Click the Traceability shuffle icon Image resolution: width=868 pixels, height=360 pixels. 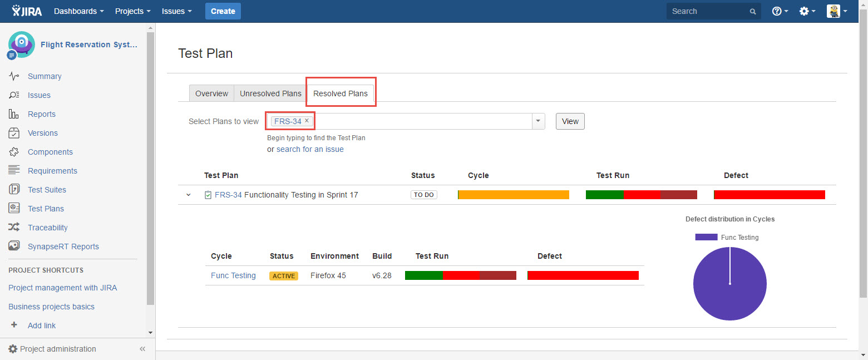pyautogui.click(x=14, y=228)
